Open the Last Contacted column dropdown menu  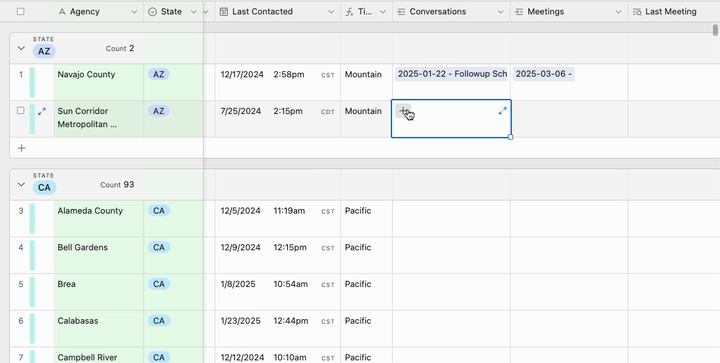tap(331, 11)
